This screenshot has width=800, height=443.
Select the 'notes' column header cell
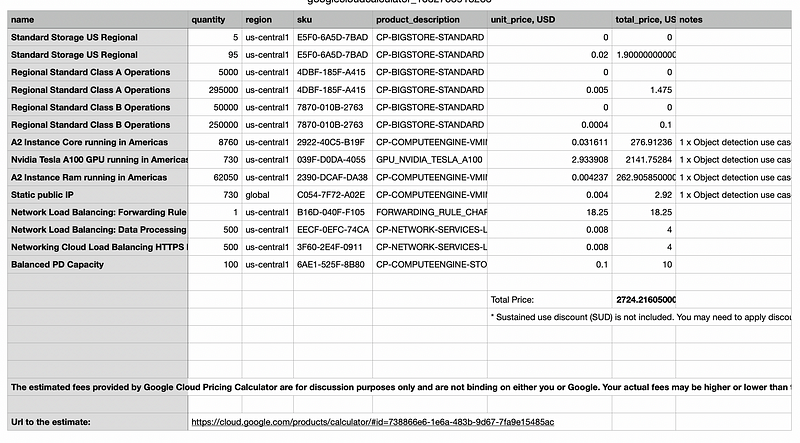point(735,19)
